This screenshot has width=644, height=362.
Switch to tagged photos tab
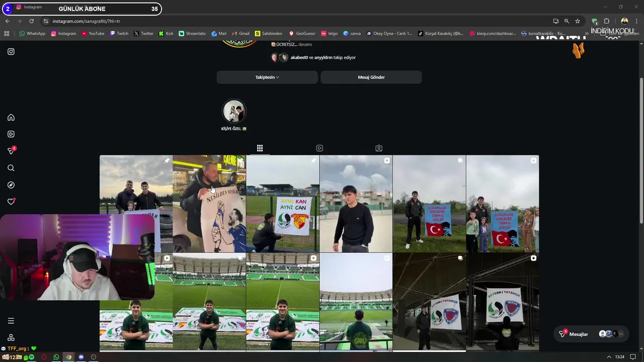(379, 148)
